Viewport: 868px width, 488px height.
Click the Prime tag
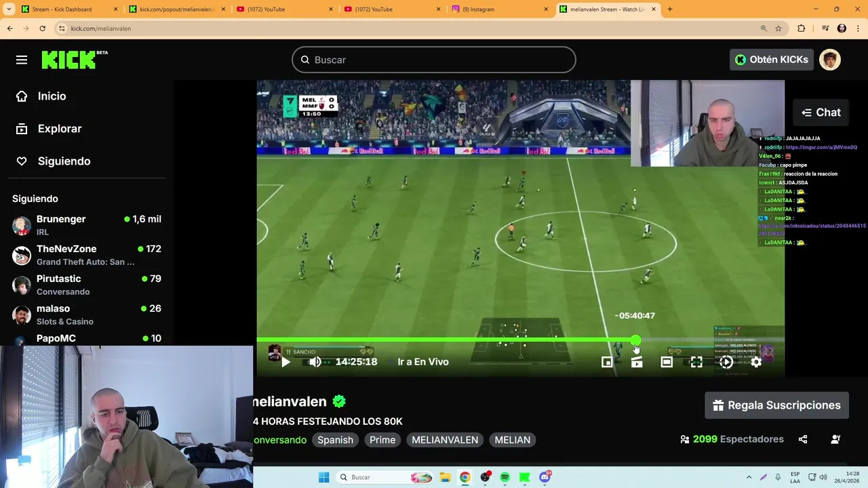pyautogui.click(x=382, y=440)
